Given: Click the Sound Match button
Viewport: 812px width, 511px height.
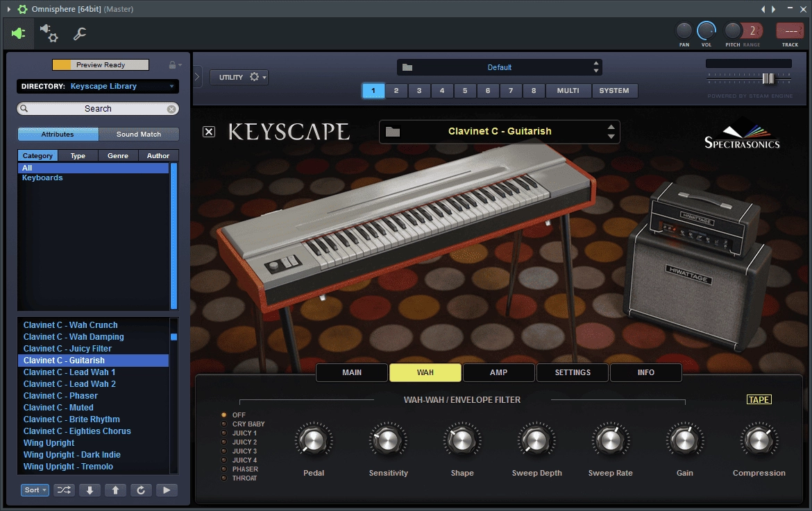Looking at the screenshot, I should pyautogui.click(x=139, y=134).
